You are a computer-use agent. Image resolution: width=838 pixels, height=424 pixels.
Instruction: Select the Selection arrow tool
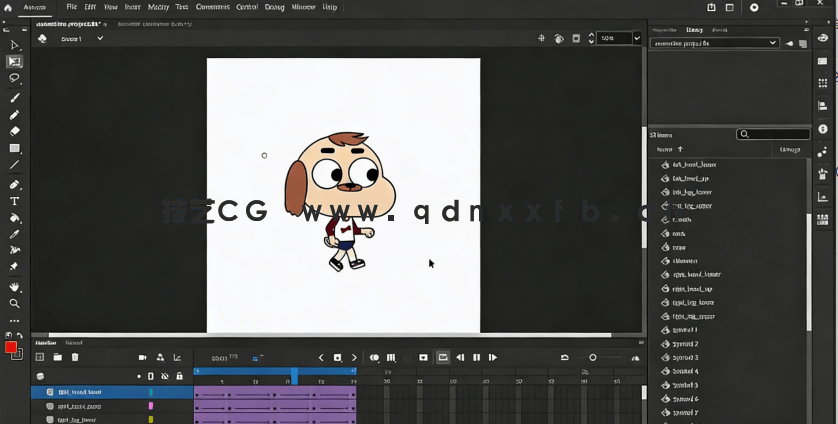(14, 45)
